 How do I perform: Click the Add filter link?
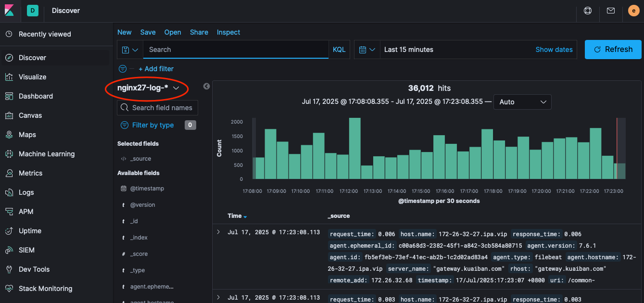point(156,69)
